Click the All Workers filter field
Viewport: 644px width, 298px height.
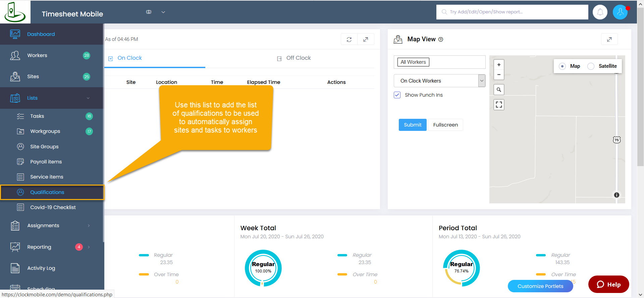[x=439, y=62]
